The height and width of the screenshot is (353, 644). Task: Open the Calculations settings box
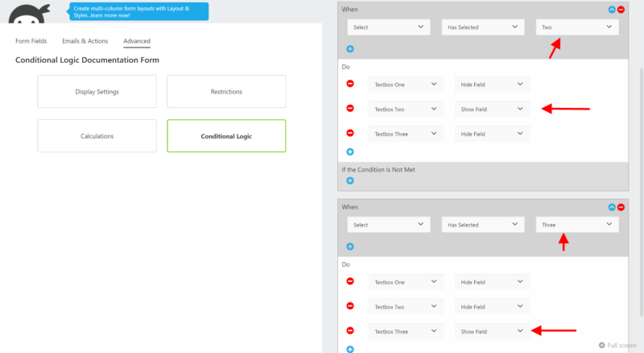coord(97,136)
